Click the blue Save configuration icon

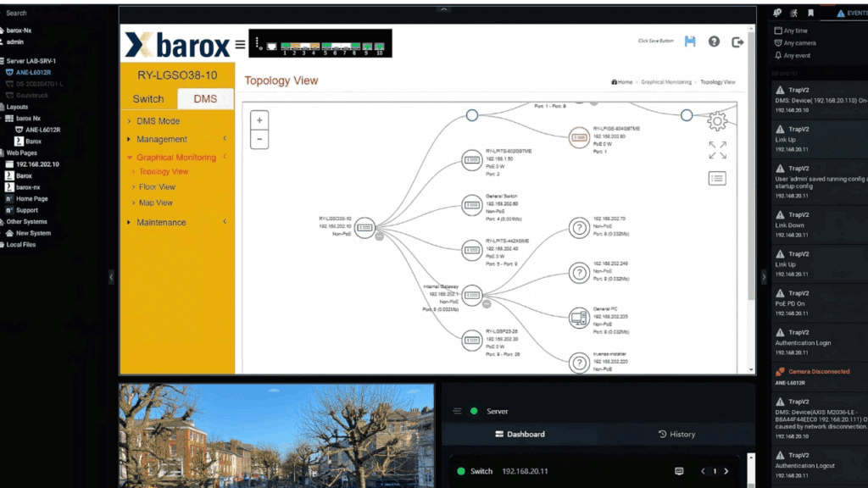(x=690, y=42)
